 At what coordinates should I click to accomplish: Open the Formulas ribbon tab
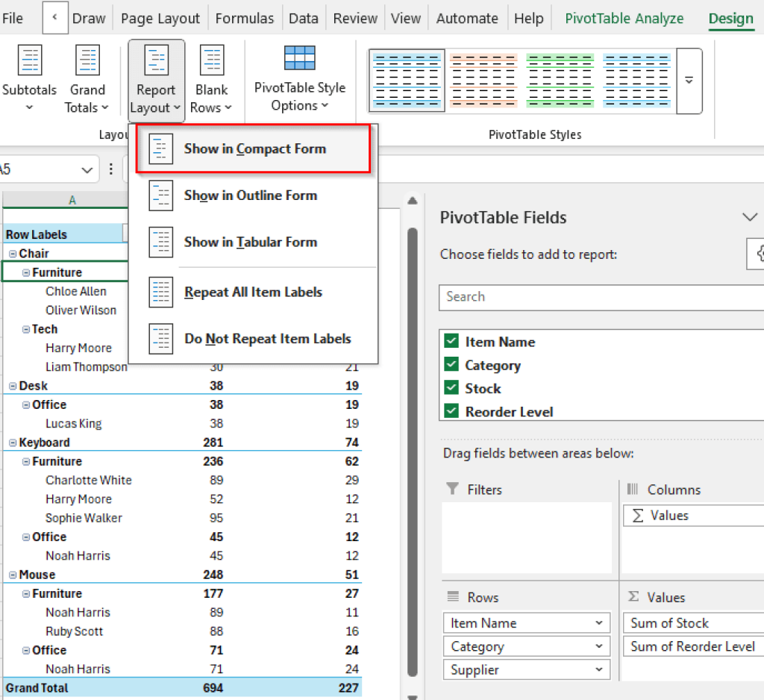click(x=245, y=18)
